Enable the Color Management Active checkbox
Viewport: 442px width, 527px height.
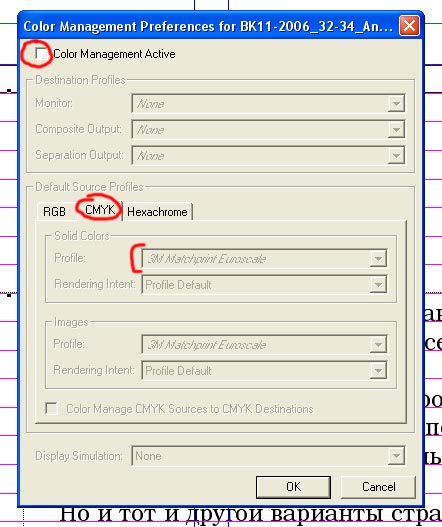[x=41, y=54]
